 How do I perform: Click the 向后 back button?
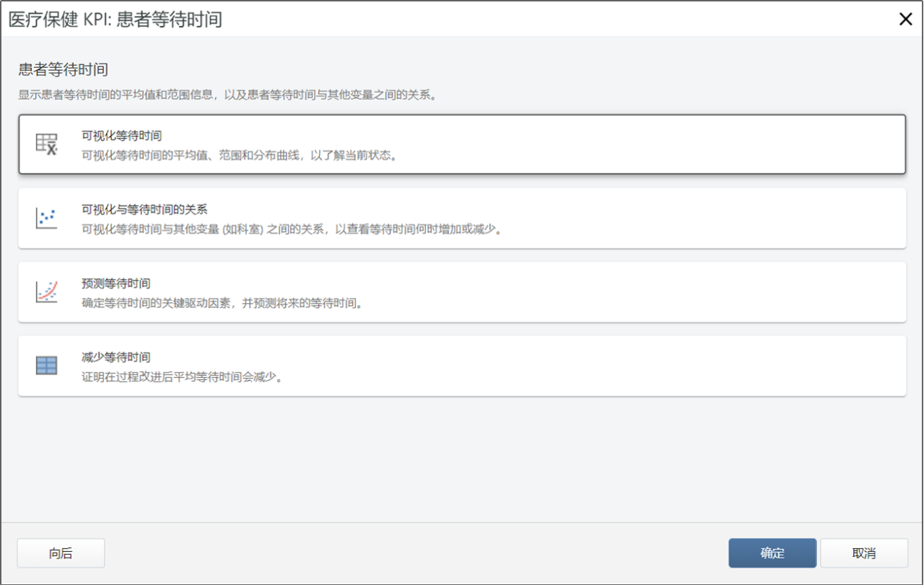pos(60,553)
